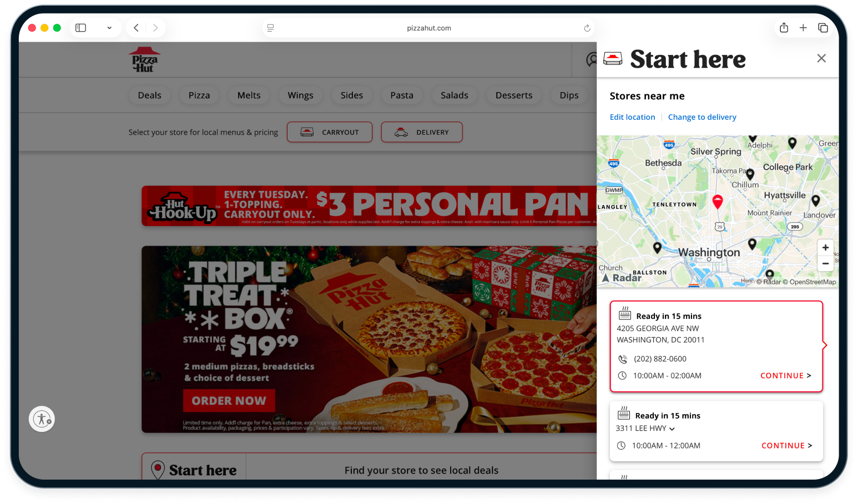
Task: Expand the 3311 Lee Hwy address chevron
Action: pos(672,429)
